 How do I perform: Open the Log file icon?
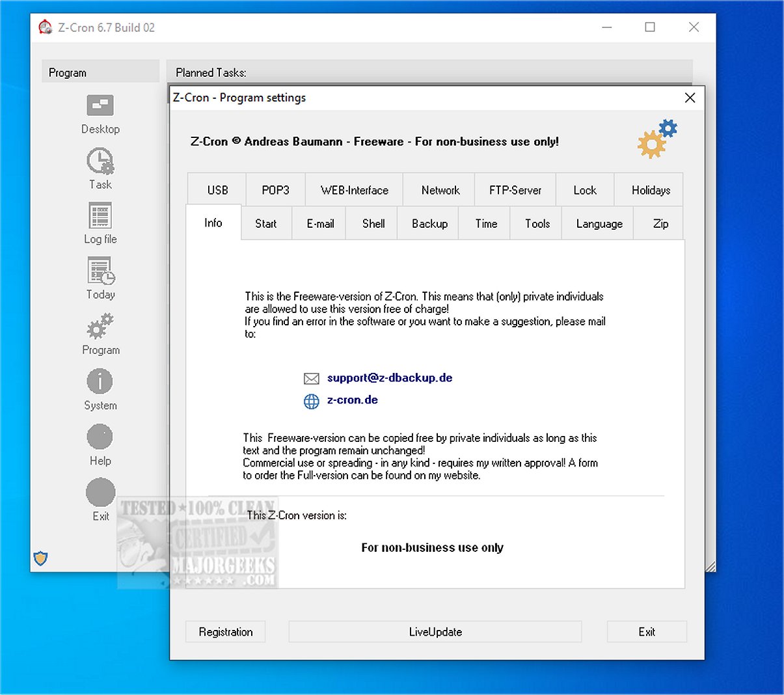click(x=100, y=215)
